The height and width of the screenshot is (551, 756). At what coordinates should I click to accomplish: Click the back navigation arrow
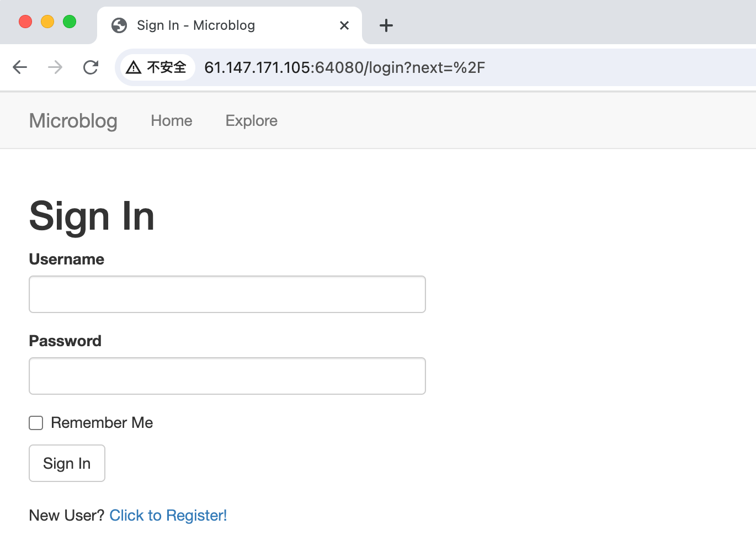pos(20,67)
